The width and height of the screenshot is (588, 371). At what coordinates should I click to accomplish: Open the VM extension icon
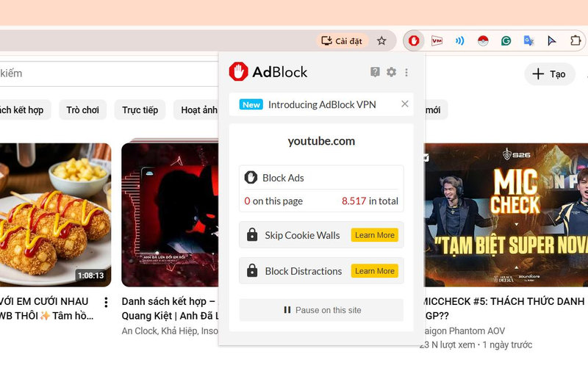coord(437,40)
